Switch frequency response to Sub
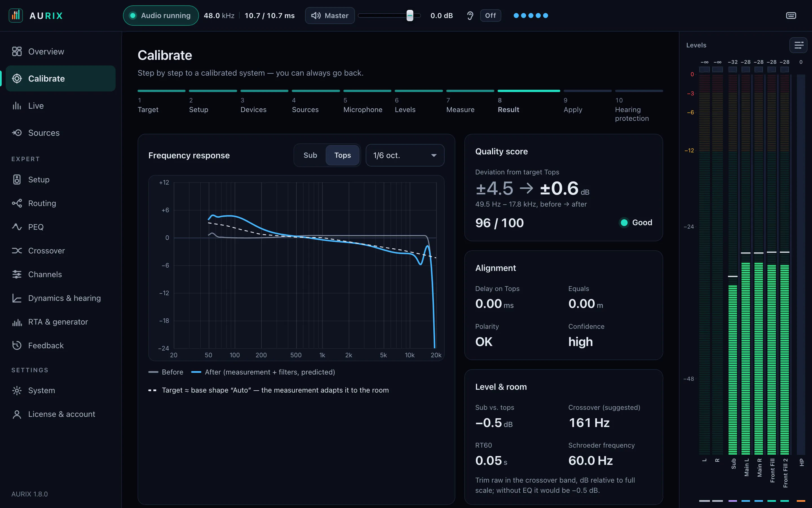 [x=310, y=155]
